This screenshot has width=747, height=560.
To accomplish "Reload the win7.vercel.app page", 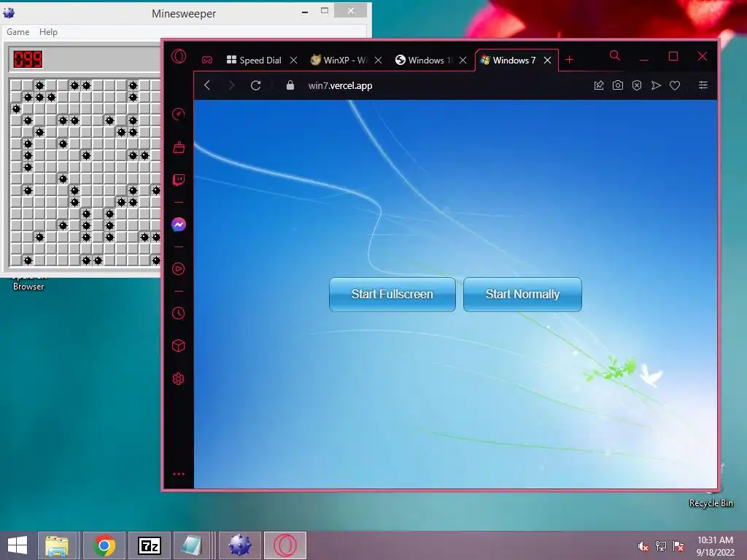I will tap(256, 85).
